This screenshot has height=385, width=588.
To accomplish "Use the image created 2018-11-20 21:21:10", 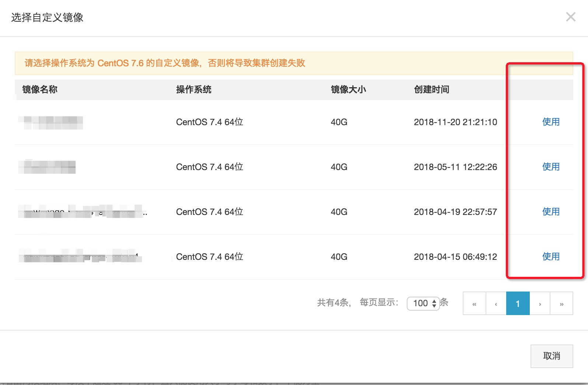I will [x=551, y=122].
